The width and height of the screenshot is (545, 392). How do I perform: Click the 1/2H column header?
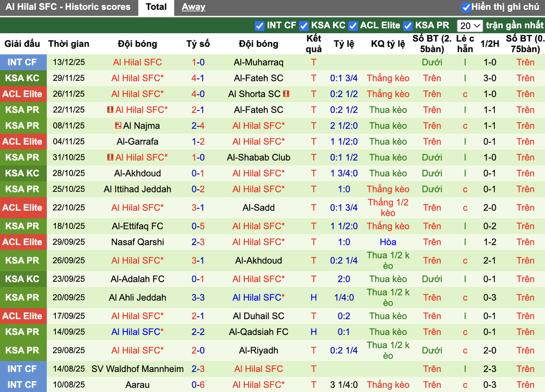490,44
